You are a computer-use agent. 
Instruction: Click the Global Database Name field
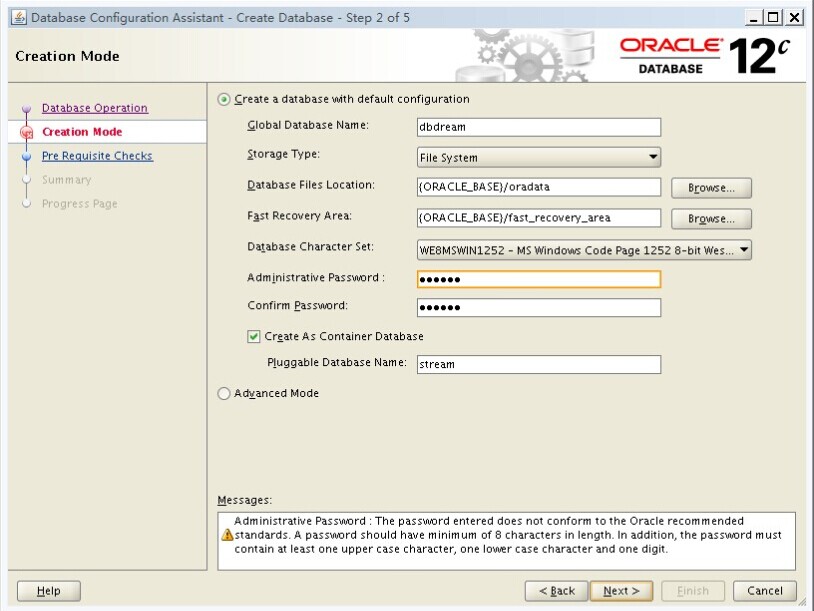538,127
